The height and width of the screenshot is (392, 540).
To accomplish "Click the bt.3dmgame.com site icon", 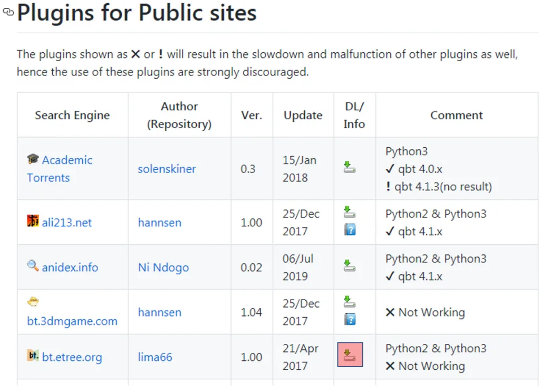I will [x=33, y=302].
